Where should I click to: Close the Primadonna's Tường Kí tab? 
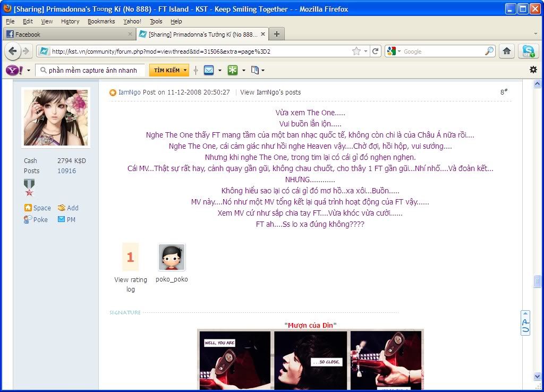pyautogui.click(x=263, y=34)
